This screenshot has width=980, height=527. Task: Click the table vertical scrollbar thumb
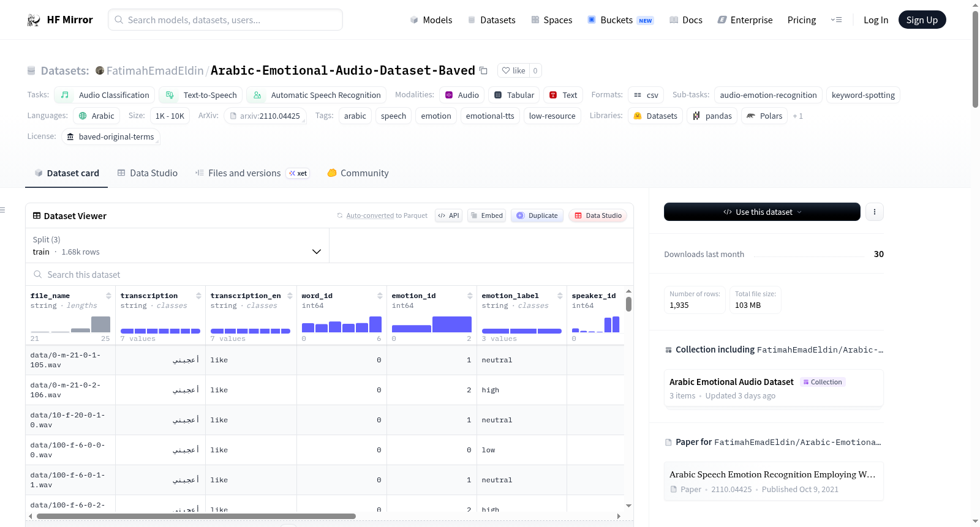pyautogui.click(x=628, y=304)
